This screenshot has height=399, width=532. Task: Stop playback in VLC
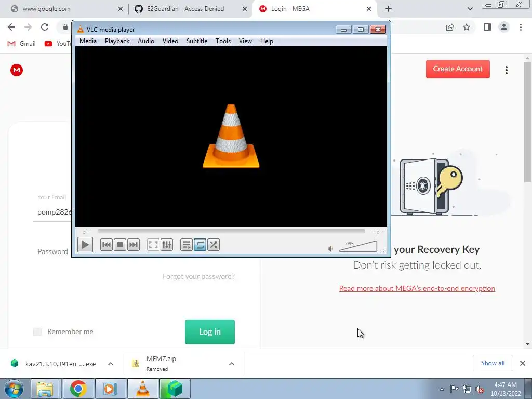coord(120,245)
